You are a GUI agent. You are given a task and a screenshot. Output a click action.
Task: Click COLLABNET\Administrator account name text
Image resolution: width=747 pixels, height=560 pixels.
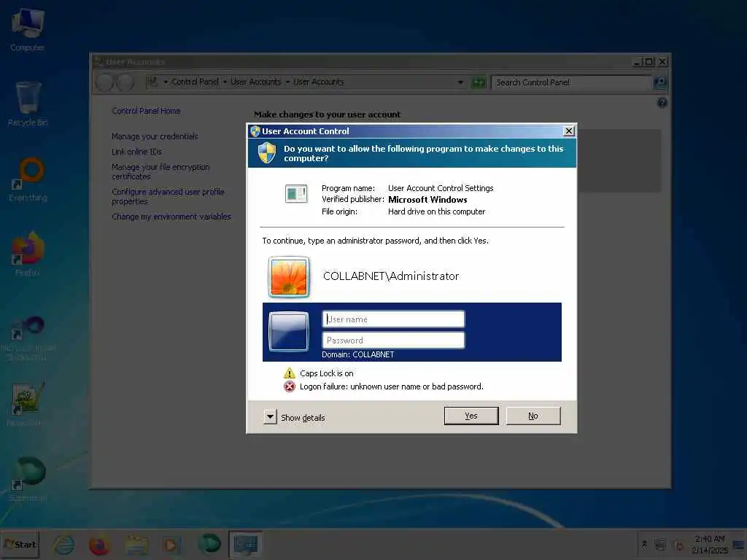[391, 276]
